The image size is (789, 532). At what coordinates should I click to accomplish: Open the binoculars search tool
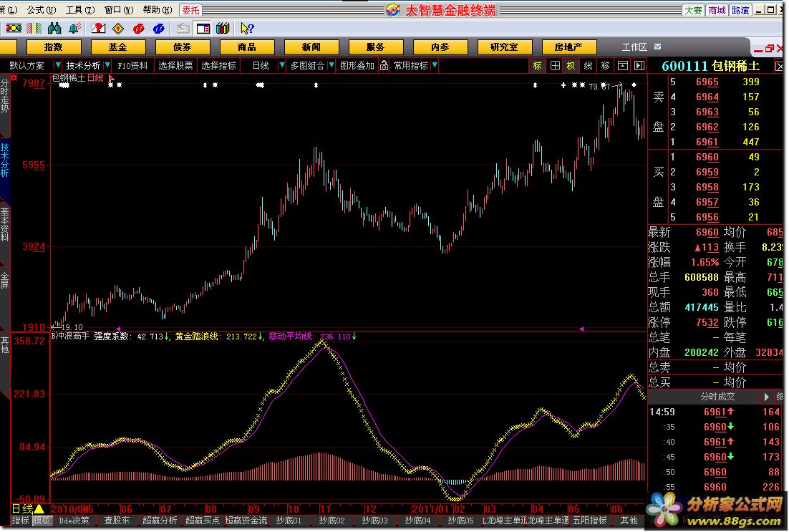(x=54, y=28)
